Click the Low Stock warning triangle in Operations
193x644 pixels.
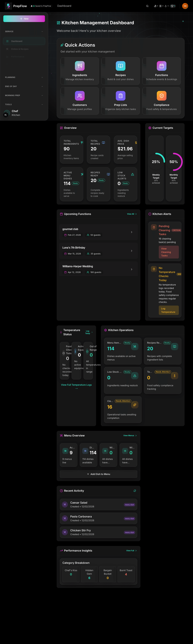(135, 376)
